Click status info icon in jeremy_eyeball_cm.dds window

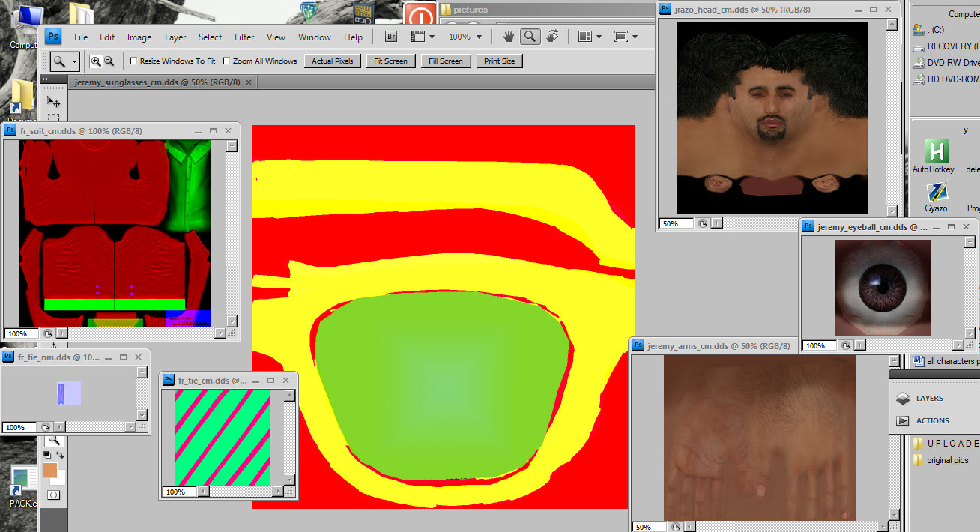click(x=845, y=345)
